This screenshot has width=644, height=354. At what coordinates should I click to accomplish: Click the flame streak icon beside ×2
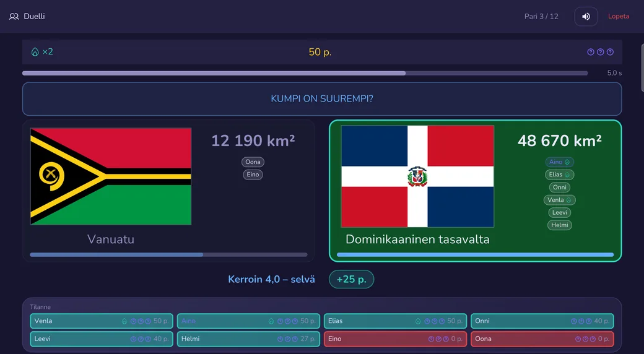tap(35, 52)
